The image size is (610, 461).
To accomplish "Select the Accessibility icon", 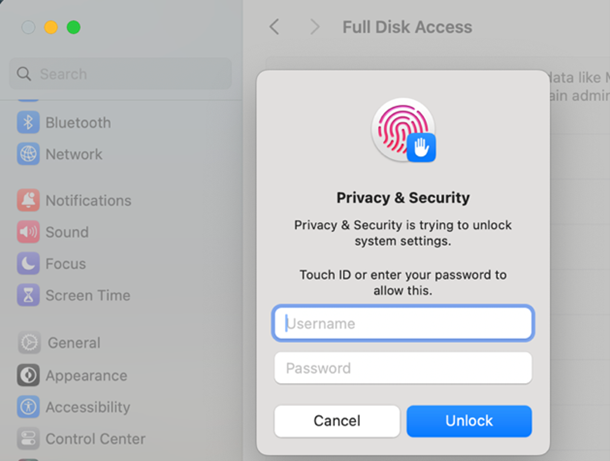I will click(28, 407).
